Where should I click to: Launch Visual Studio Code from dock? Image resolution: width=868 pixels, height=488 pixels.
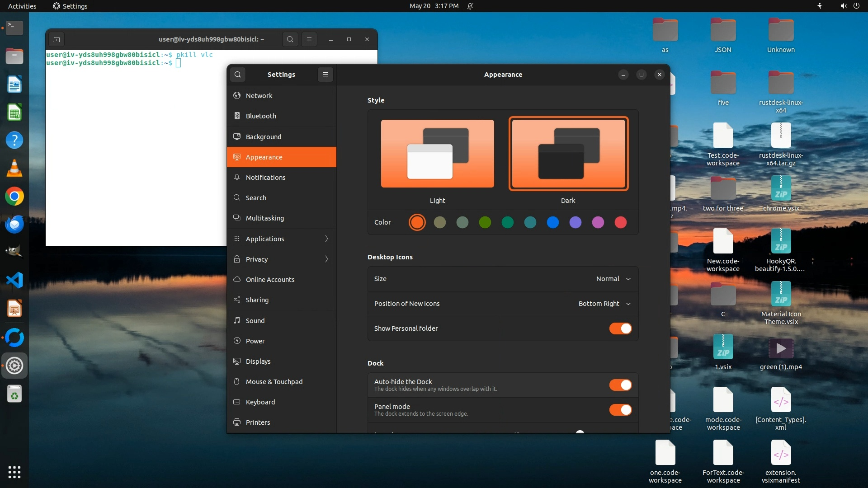14,280
